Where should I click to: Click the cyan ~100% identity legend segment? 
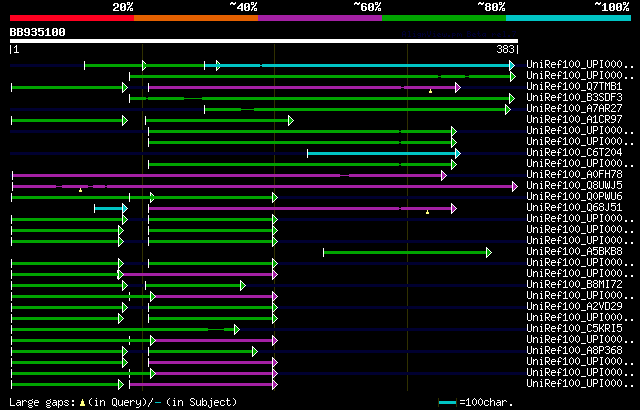pyautogui.click(x=569, y=18)
